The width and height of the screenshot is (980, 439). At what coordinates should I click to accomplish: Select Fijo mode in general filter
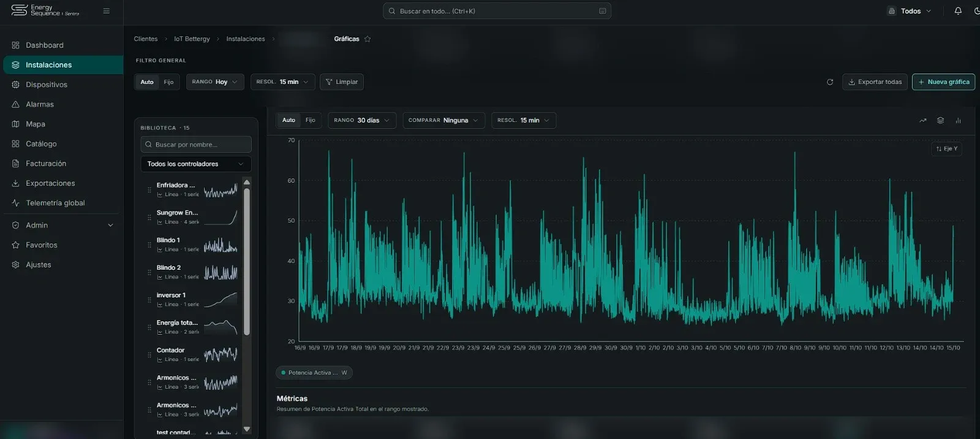coord(168,82)
